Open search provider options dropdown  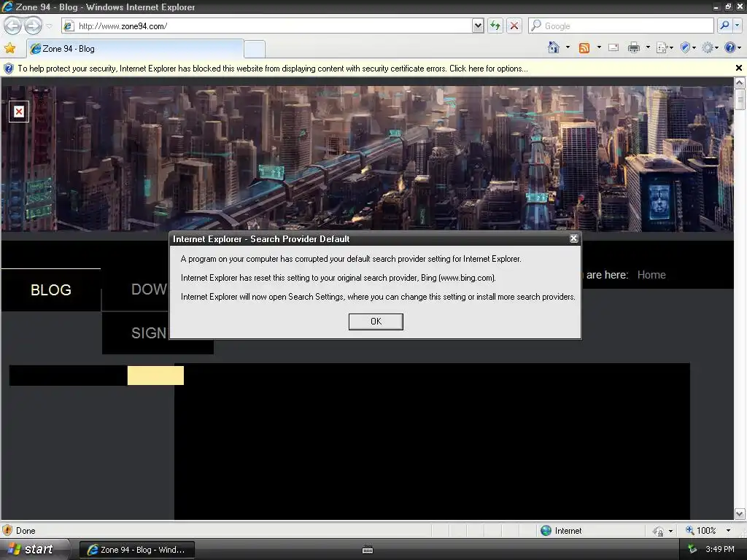point(738,26)
